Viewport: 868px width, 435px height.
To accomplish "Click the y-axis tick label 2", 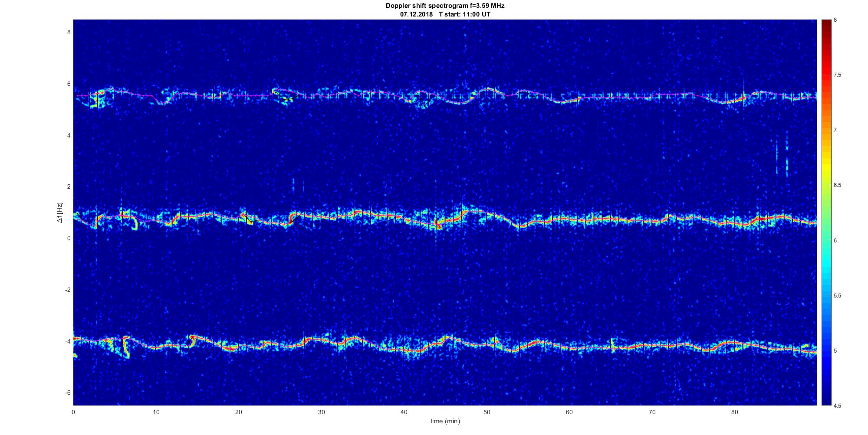I will [68, 186].
